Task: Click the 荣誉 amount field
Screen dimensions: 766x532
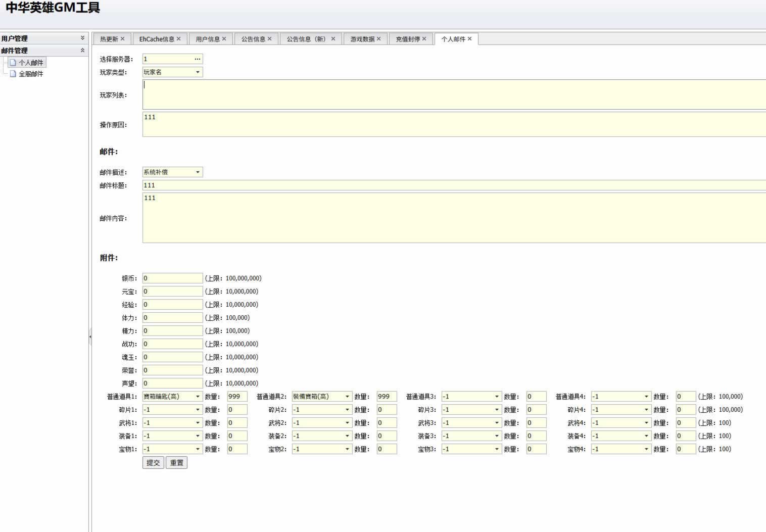Action: [x=172, y=370]
